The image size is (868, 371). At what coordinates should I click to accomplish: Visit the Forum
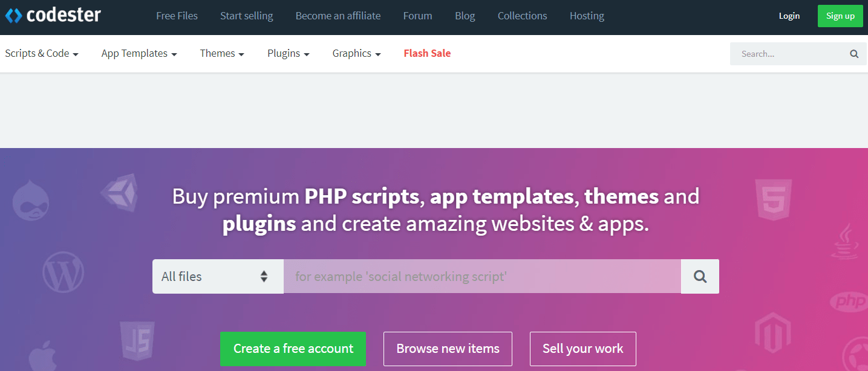418,16
